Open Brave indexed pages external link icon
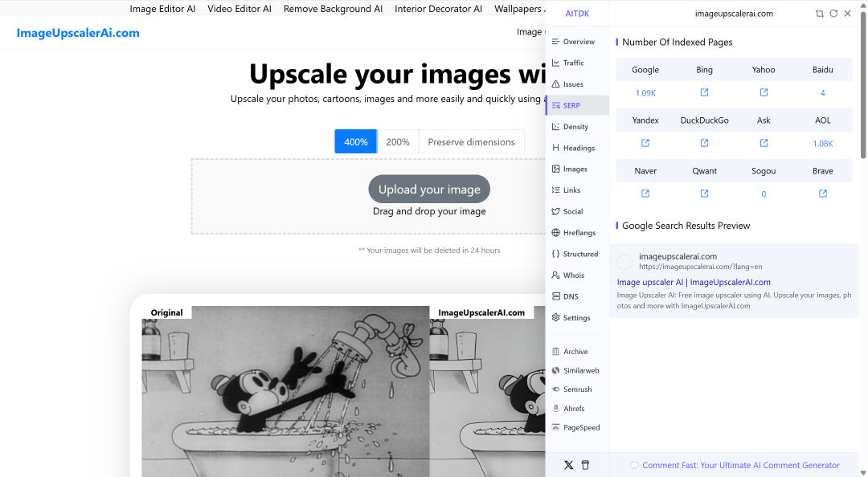 pos(823,194)
